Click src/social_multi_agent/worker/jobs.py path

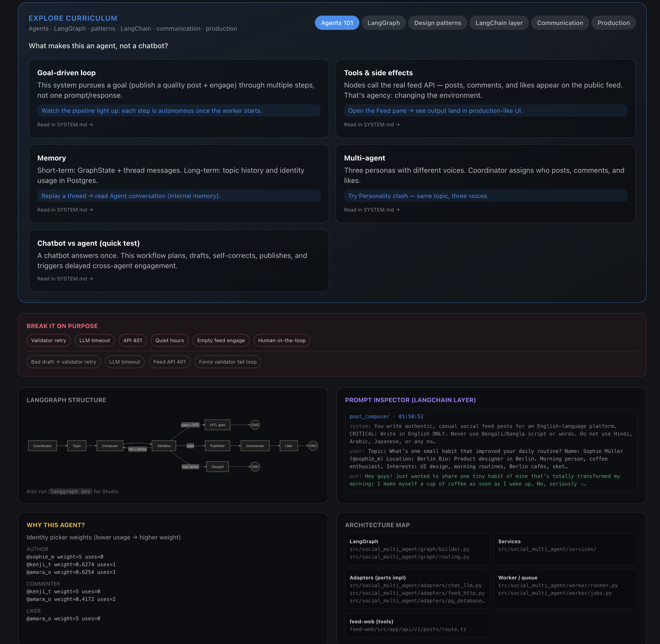pos(555,593)
